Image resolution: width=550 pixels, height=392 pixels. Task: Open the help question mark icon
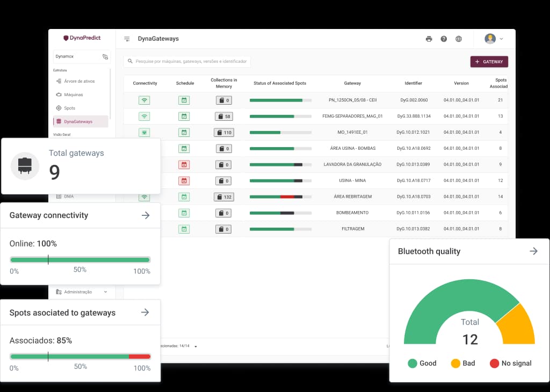point(444,39)
